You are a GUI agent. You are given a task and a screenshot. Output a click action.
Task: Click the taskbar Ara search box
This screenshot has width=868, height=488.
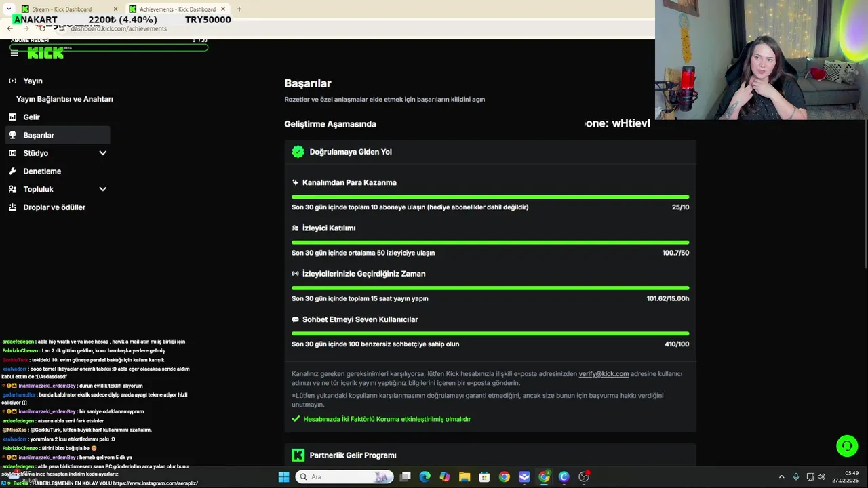pyautogui.click(x=344, y=476)
